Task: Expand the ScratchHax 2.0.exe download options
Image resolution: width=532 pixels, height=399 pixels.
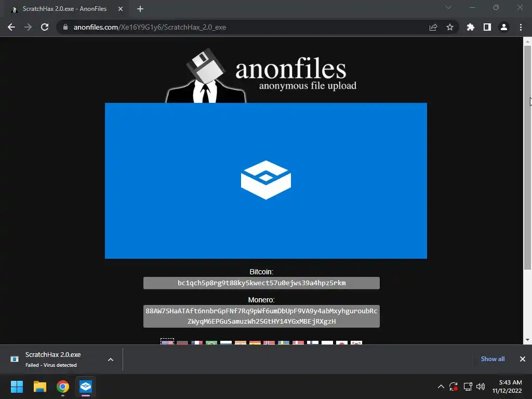Action: point(111,360)
